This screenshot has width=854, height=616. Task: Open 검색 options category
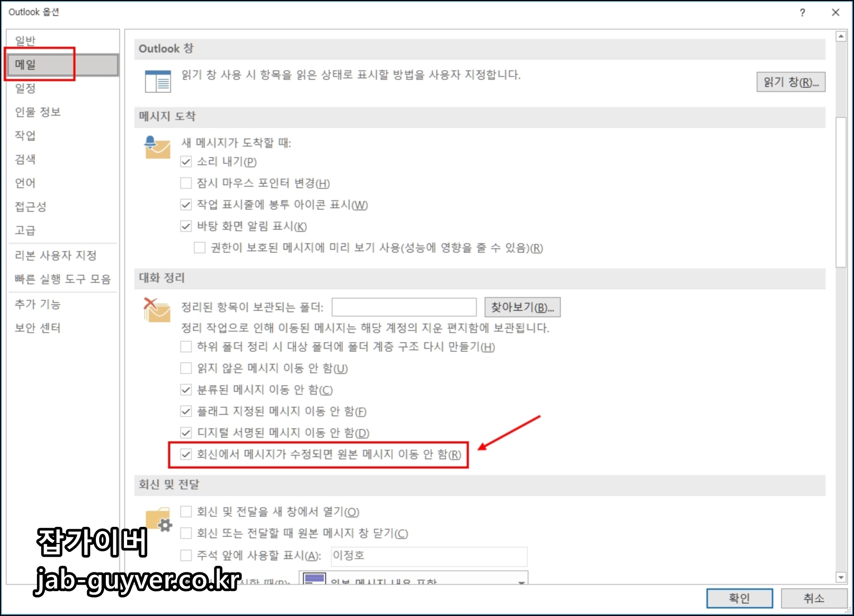[63, 159]
